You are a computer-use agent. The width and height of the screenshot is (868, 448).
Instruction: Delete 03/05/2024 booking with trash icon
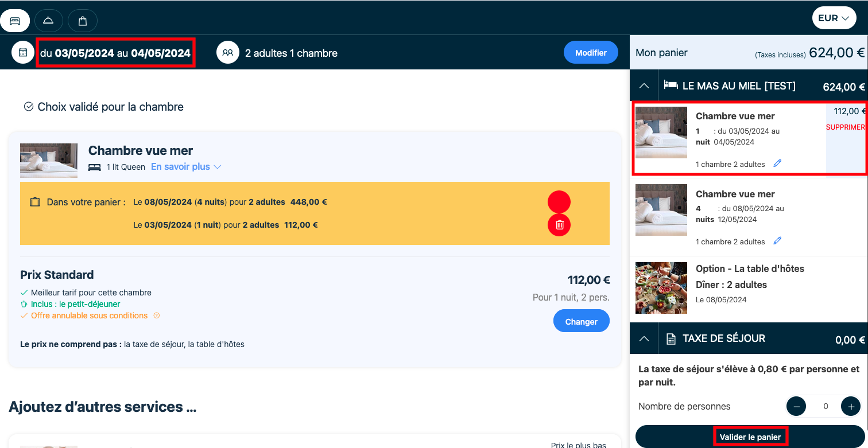point(559,225)
